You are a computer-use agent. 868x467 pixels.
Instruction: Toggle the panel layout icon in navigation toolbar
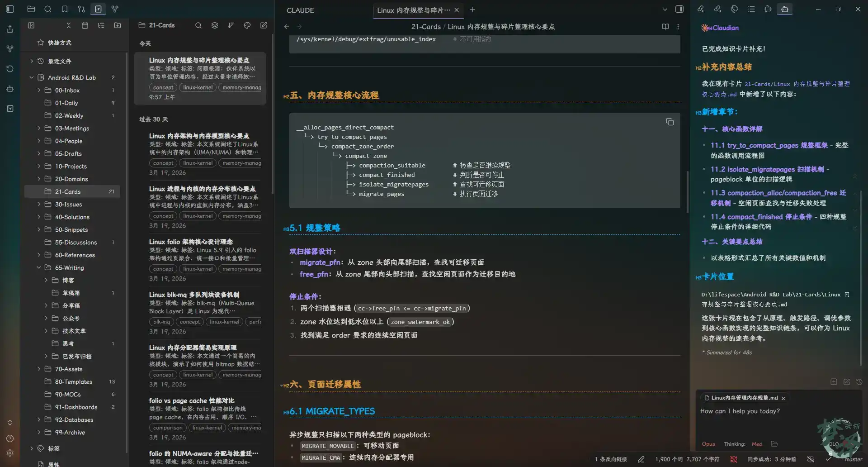pos(31,25)
